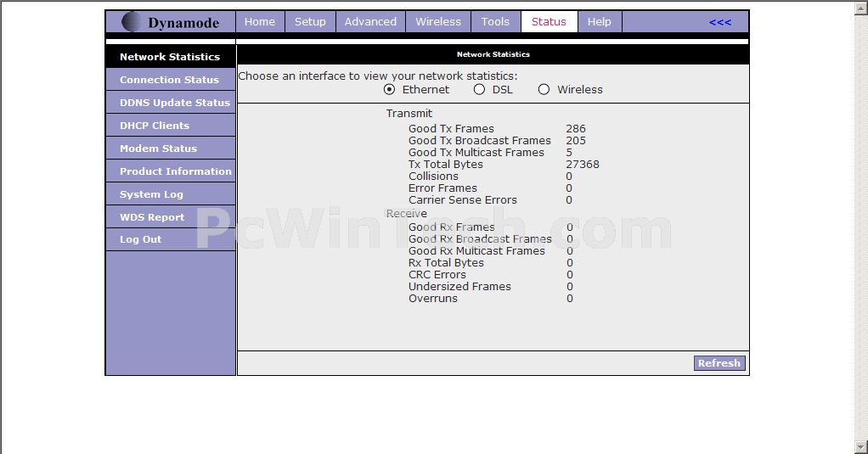Select the Wireless interface radio button
Viewport: 868px width, 454px height.
[544, 90]
